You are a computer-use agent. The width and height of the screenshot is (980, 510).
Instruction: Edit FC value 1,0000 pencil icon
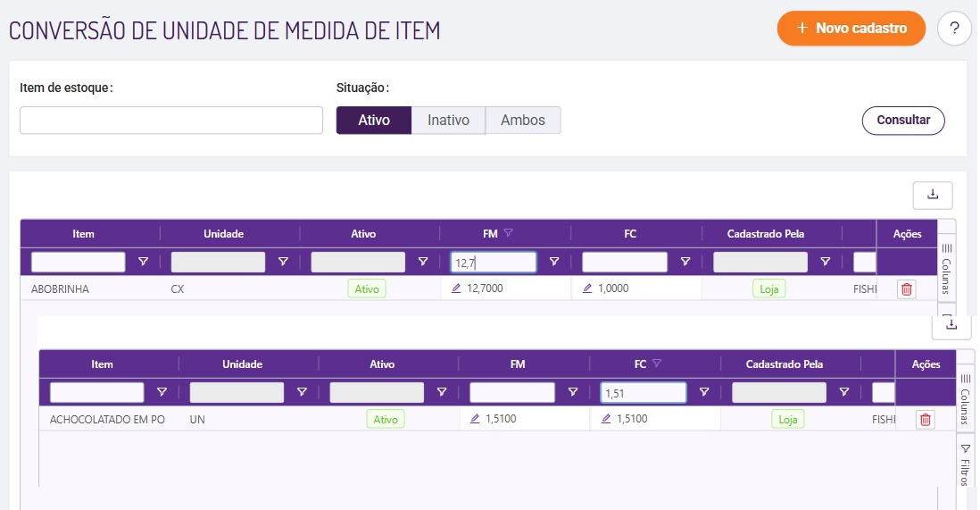(587, 288)
